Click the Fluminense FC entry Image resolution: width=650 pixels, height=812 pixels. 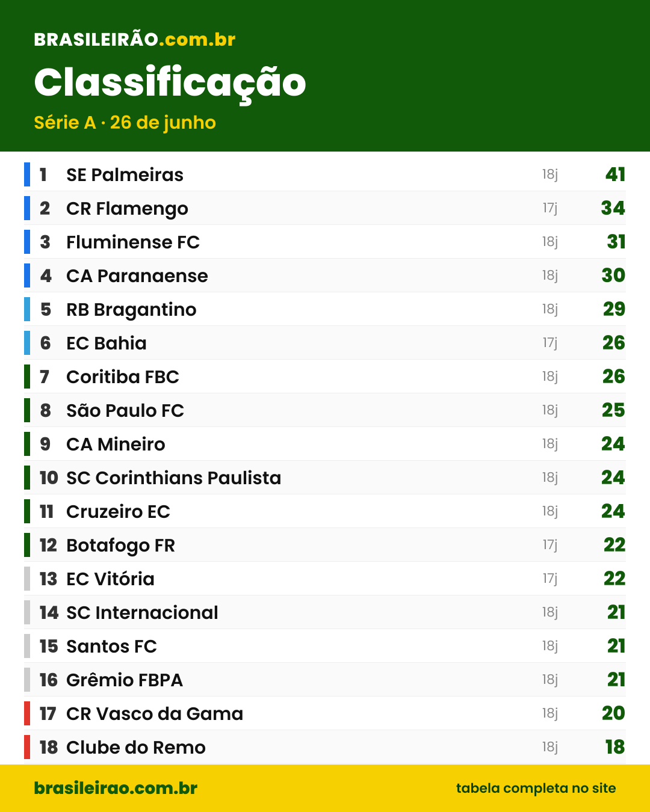point(325,242)
